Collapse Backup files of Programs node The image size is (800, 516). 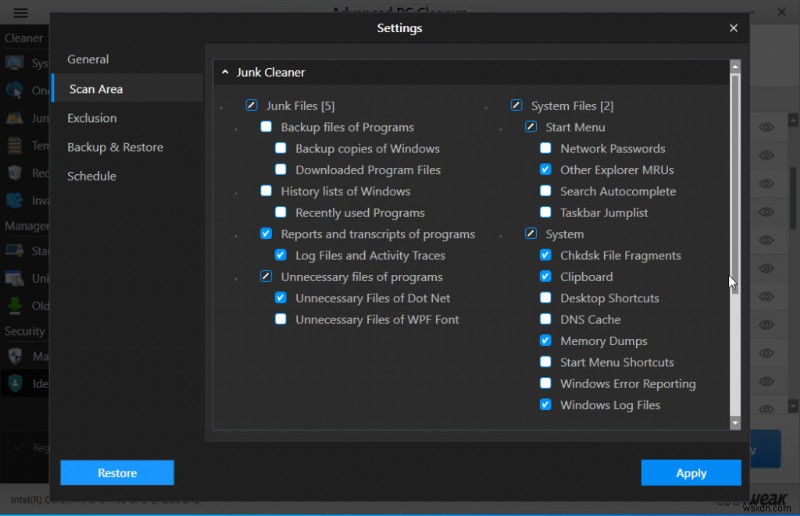pos(236,129)
